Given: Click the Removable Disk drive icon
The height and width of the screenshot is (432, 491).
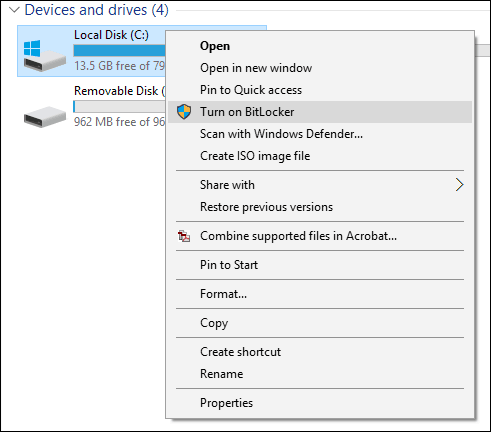Looking at the screenshot, I should (44, 117).
